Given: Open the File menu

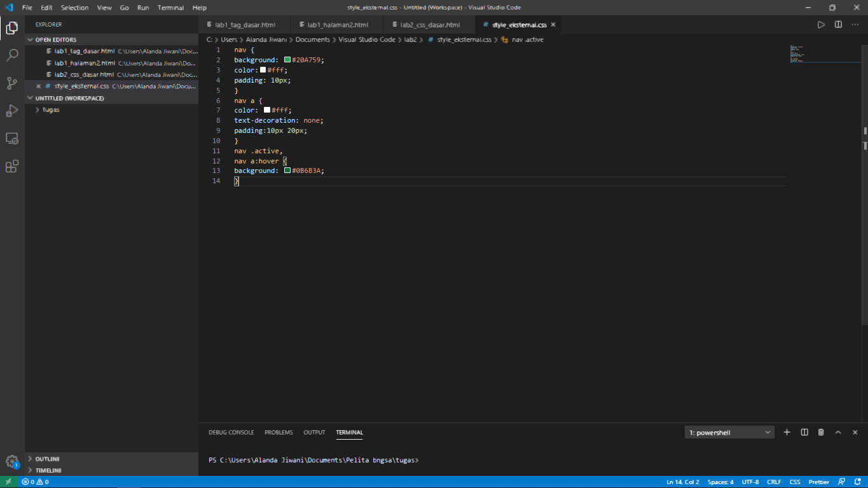Looking at the screenshot, I should pos(27,8).
